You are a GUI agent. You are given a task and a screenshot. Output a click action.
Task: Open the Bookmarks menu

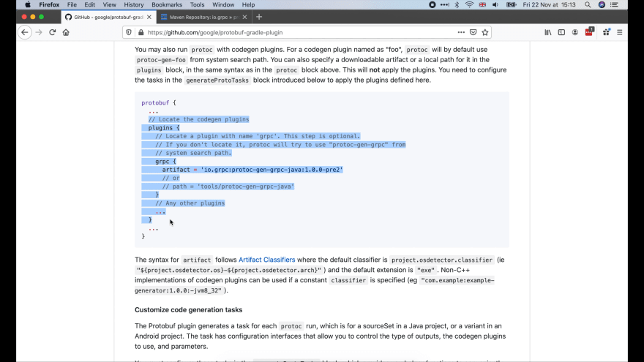tap(167, 4)
